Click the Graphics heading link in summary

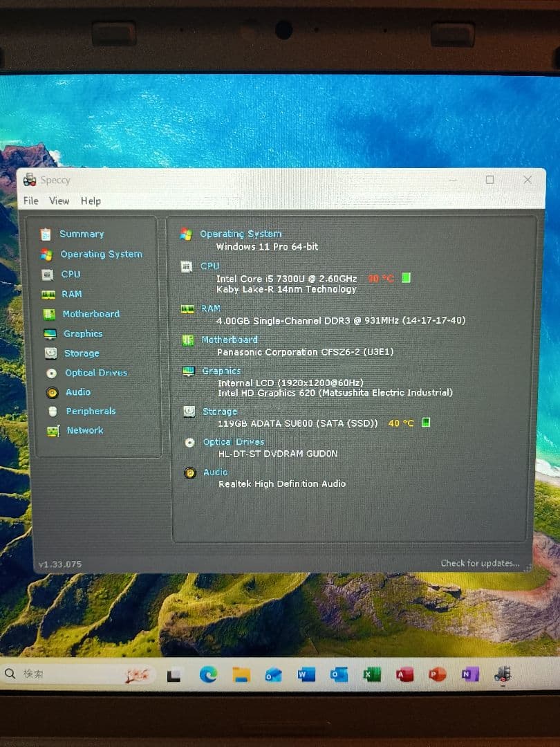(x=221, y=371)
